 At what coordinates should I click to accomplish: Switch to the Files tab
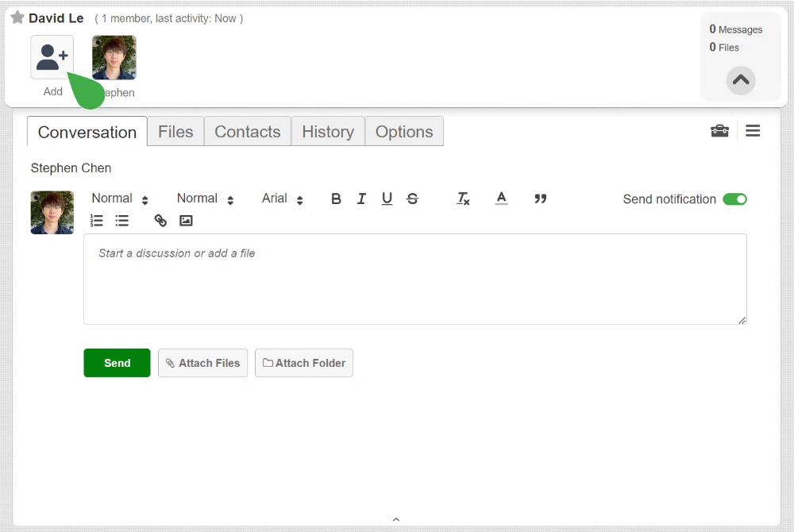click(175, 132)
